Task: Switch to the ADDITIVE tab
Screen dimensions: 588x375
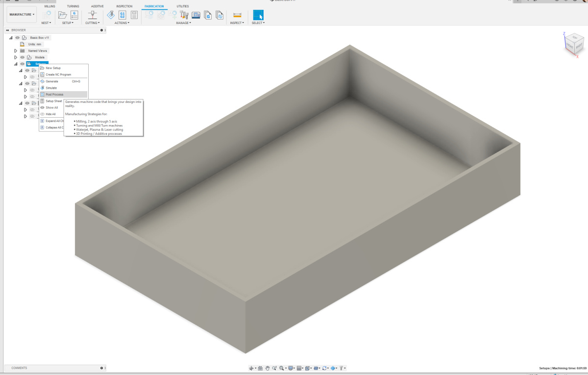Action: 97,6
